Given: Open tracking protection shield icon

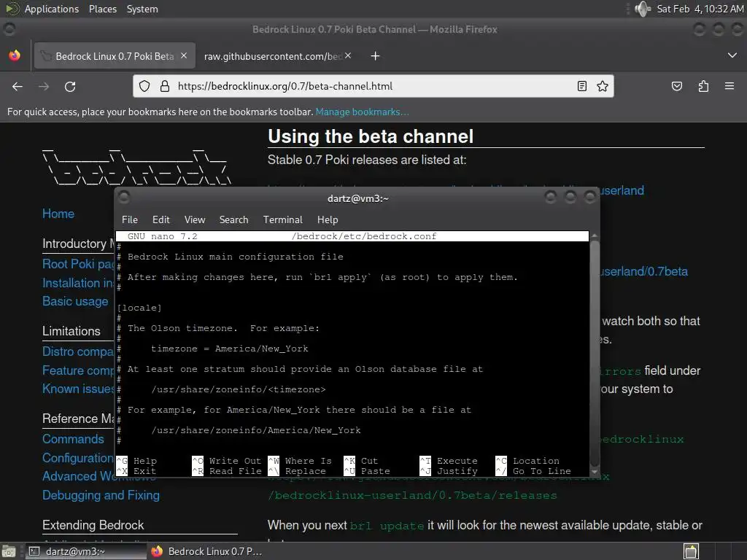Looking at the screenshot, I should pyautogui.click(x=144, y=86).
